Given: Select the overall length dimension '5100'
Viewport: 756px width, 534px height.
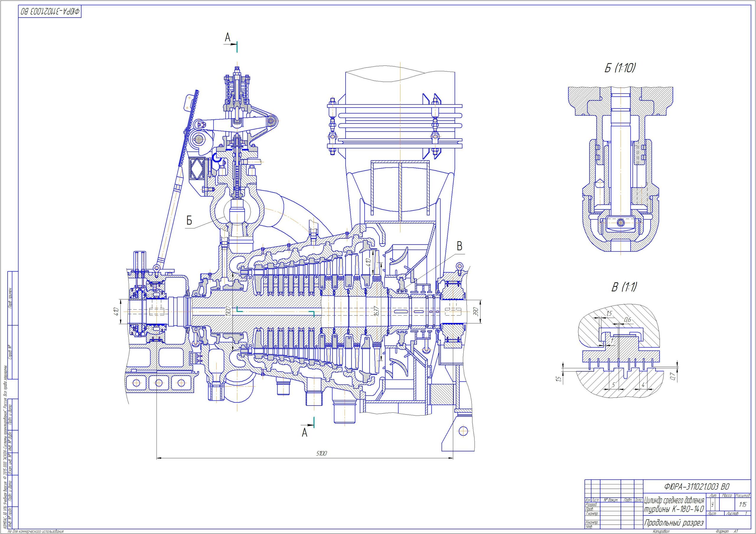Looking at the screenshot, I should coord(321,453).
